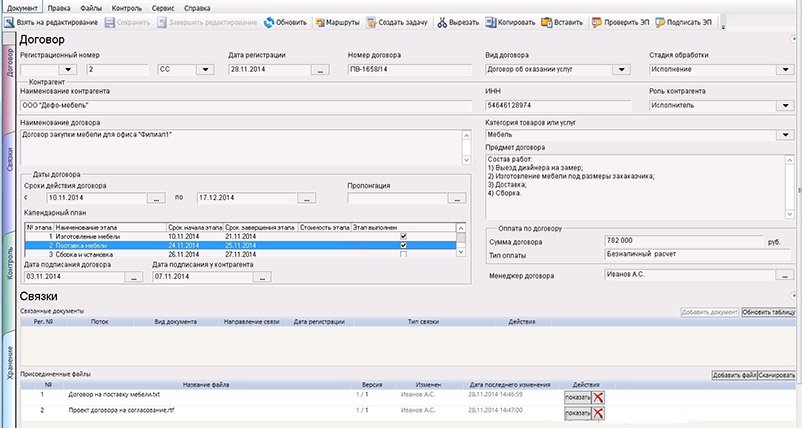This screenshot has height=428, width=802.
Task: Click the Сканировать button
Action: pos(776,375)
